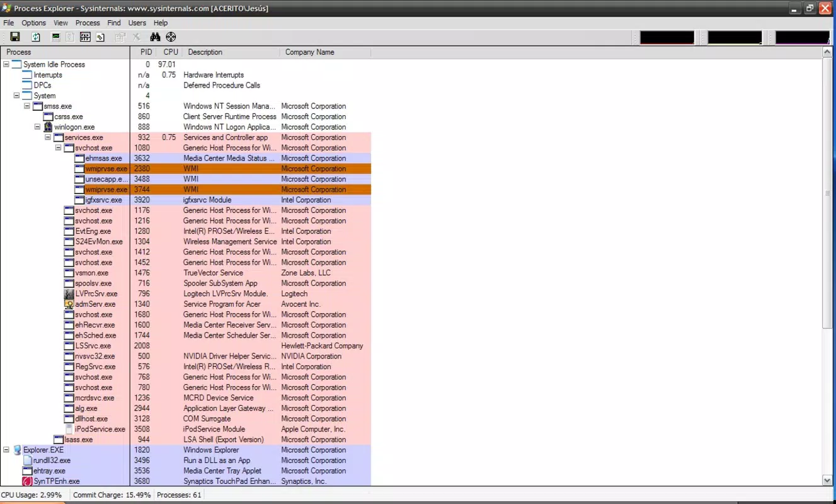Click the grayed Properties toolbar icon
This screenshot has height=504, width=836.
pos(120,37)
